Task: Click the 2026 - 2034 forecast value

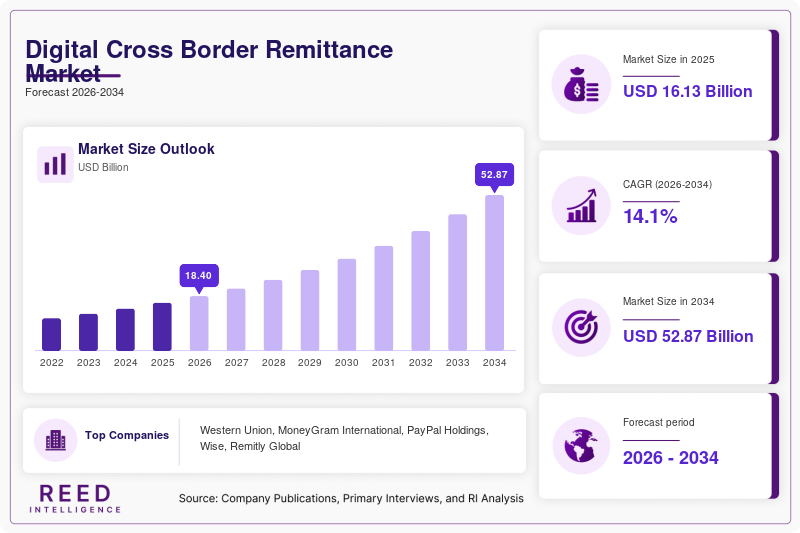Action: click(x=670, y=458)
